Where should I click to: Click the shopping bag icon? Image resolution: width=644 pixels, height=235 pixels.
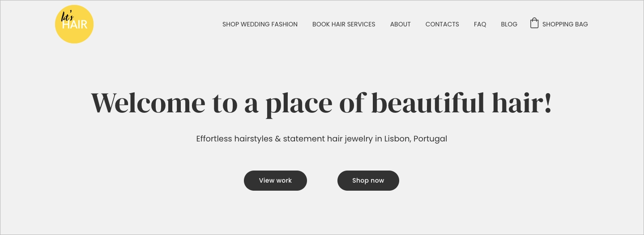(534, 23)
